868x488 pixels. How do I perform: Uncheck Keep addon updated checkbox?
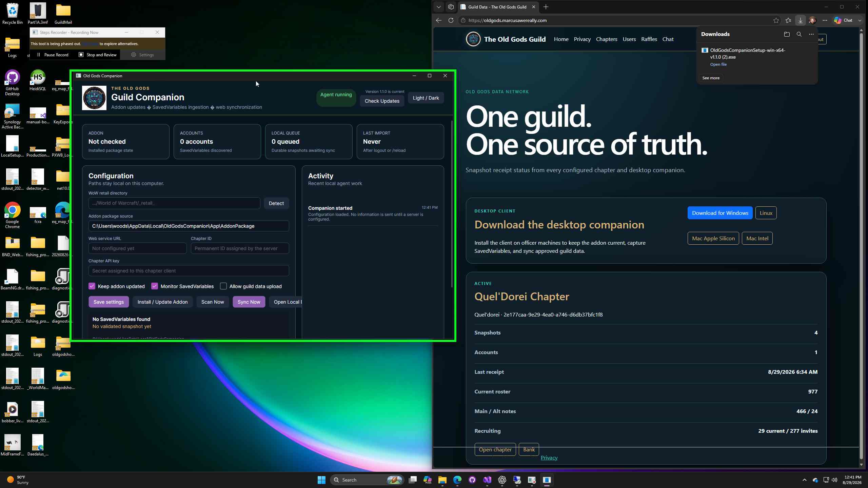92,286
